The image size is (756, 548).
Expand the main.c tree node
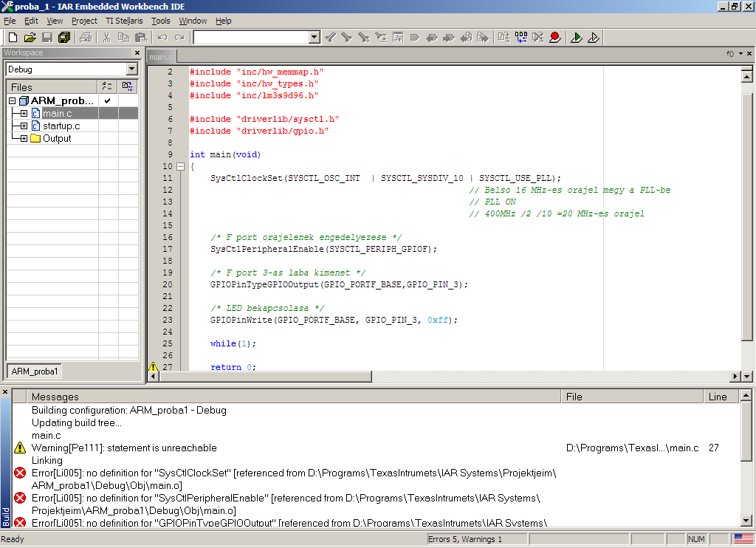24,113
